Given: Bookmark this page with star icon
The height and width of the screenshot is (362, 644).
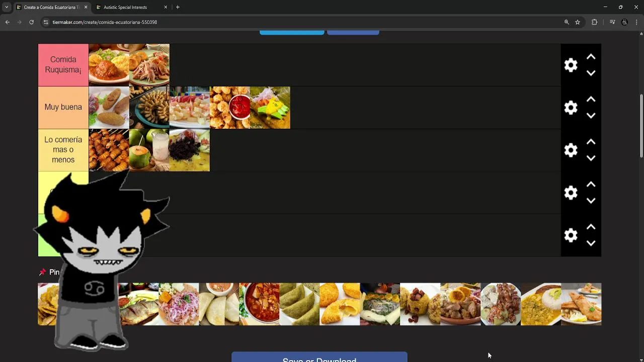Looking at the screenshot, I should tap(578, 22).
